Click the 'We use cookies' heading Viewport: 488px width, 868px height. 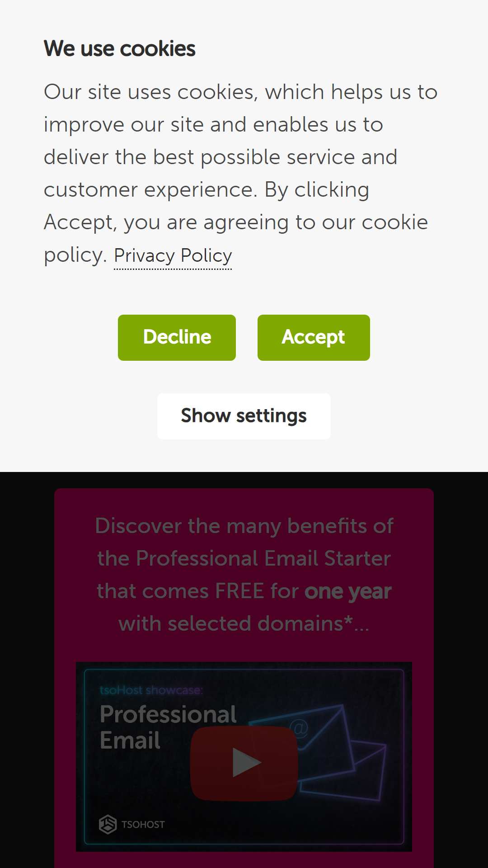120,48
